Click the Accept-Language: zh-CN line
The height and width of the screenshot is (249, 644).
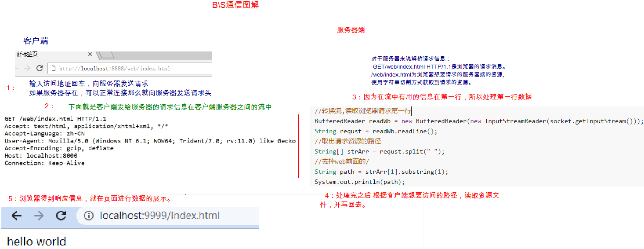44,133
